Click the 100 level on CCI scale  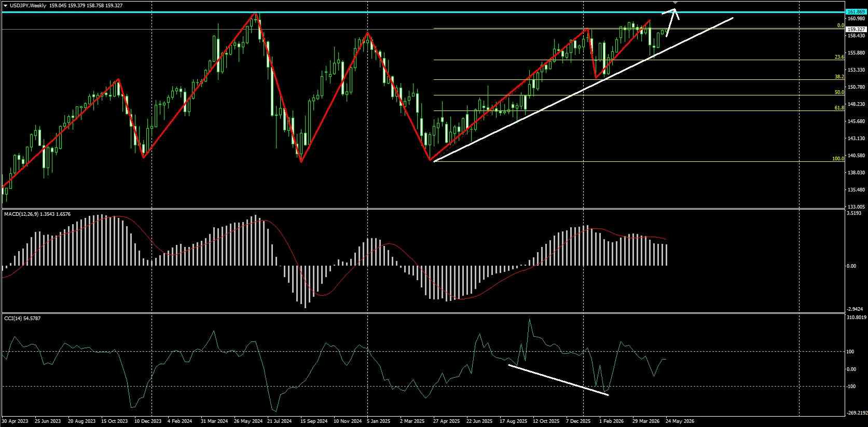click(x=851, y=352)
